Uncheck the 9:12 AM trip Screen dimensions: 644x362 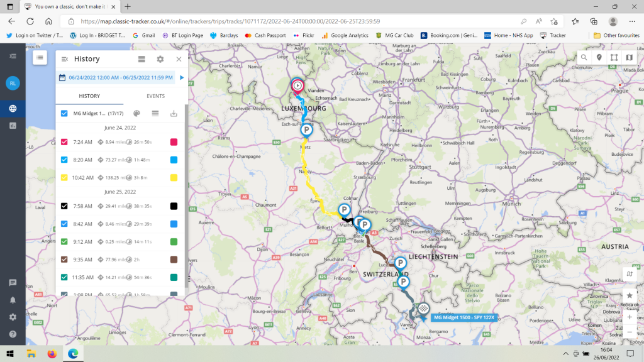[x=64, y=242]
